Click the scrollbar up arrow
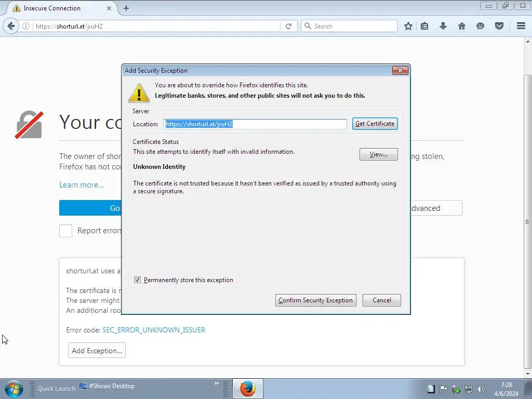 pos(527,42)
